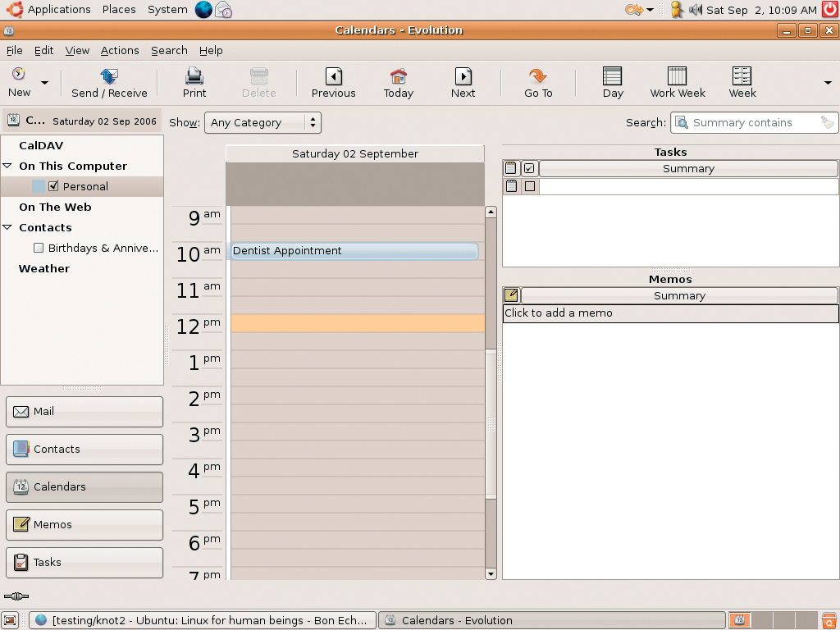This screenshot has width=840, height=630.
Task: Click the online/offline connection status icon
Action: pyautogui.click(x=16, y=596)
